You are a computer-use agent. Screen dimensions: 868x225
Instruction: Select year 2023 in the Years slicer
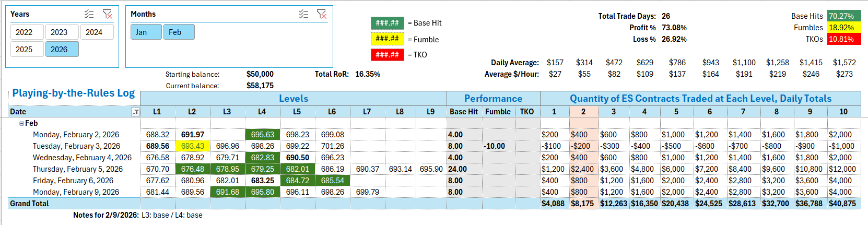(x=59, y=32)
